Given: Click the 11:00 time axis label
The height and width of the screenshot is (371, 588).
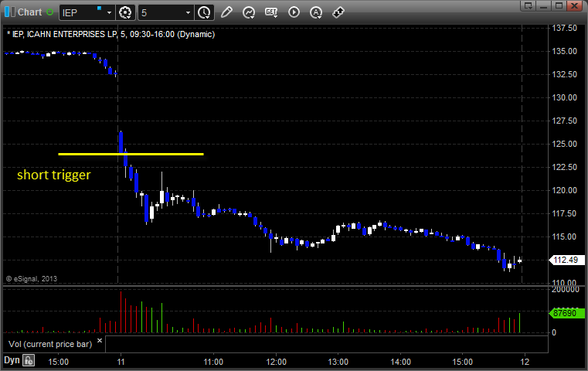Looking at the screenshot, I should tap(213, 362).
